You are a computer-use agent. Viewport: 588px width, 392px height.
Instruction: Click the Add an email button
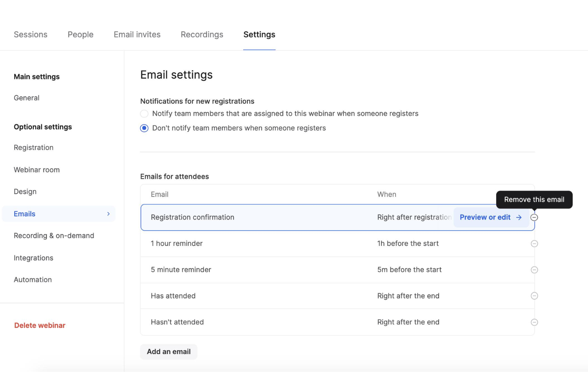click(168, 351)
